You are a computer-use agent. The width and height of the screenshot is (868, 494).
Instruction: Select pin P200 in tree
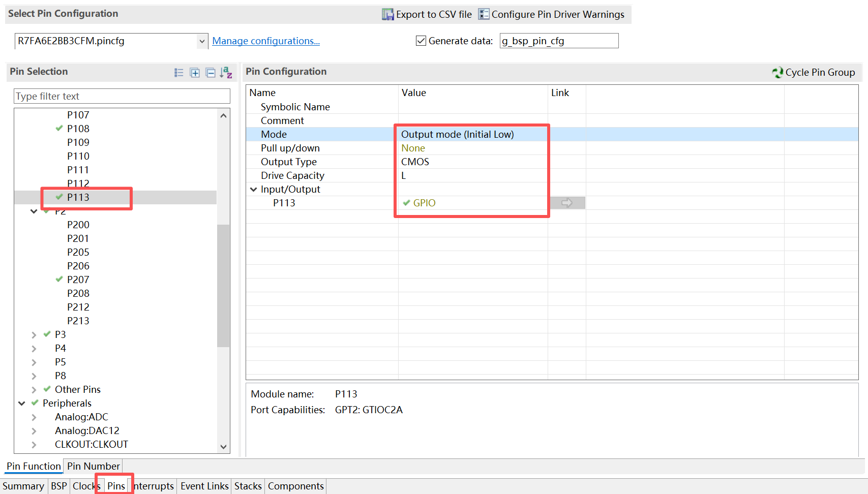78,225
